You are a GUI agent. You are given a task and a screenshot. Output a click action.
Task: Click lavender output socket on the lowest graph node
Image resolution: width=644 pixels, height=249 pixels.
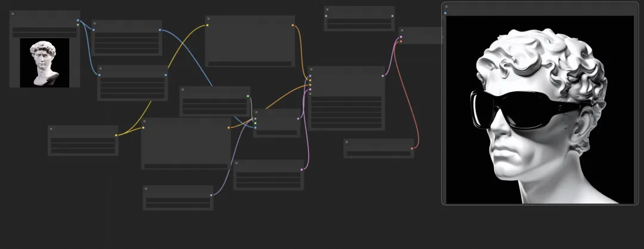click(x=212, y=195)
